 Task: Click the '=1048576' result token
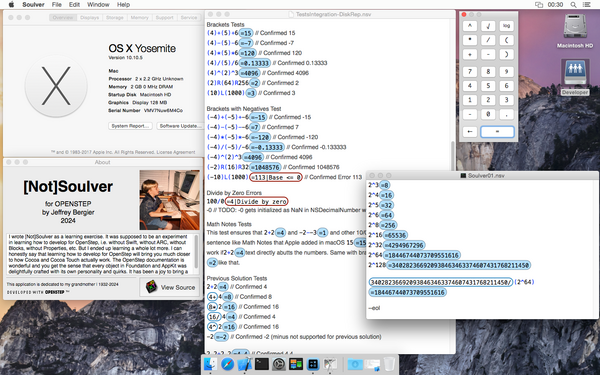pyautogui.click(x=265, y=167)
